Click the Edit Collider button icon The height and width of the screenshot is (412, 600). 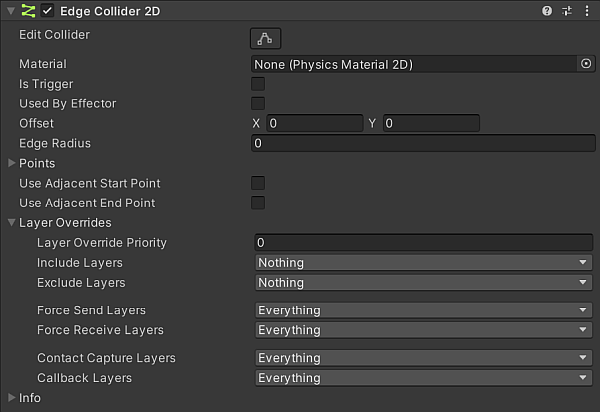pos(265,38)
